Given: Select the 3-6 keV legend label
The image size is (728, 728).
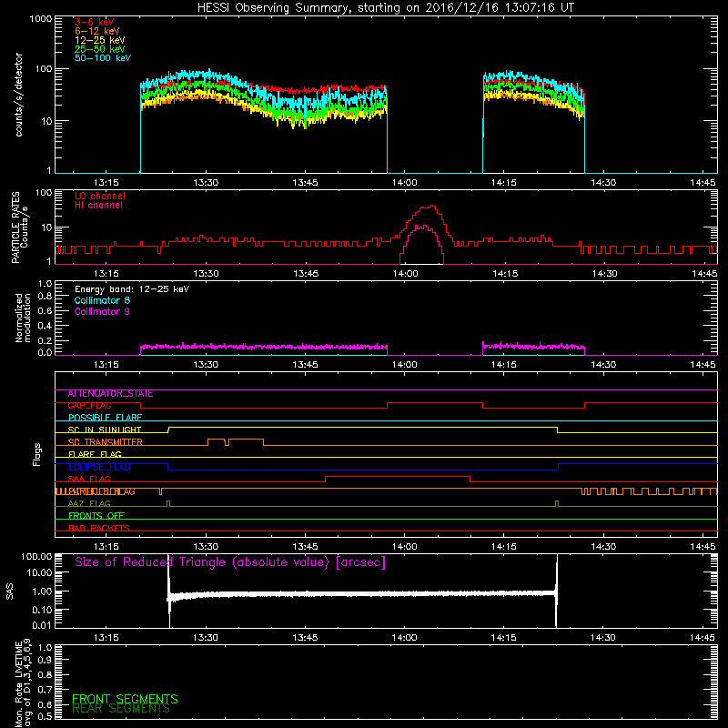Looking at the screenshot, I should point(95,22).
